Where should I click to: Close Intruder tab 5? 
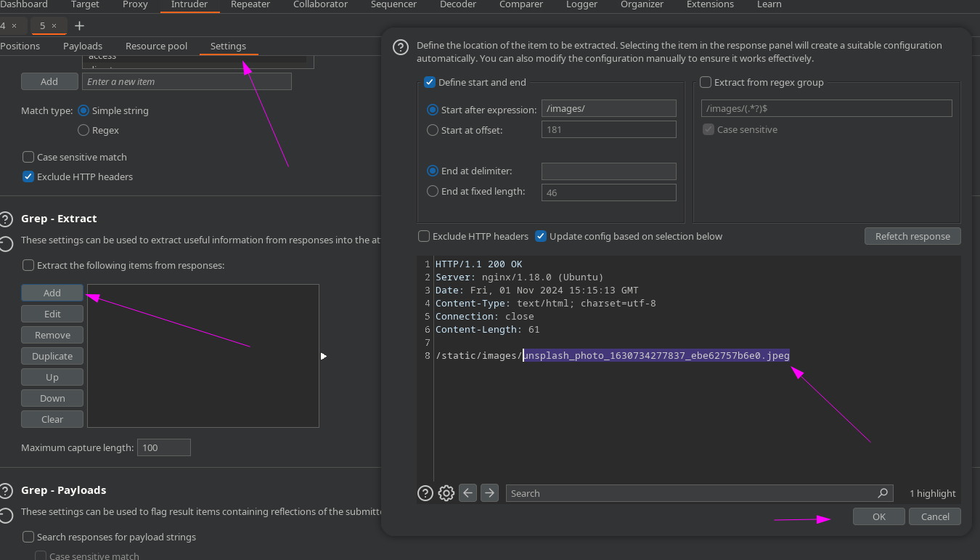[54, 26]
